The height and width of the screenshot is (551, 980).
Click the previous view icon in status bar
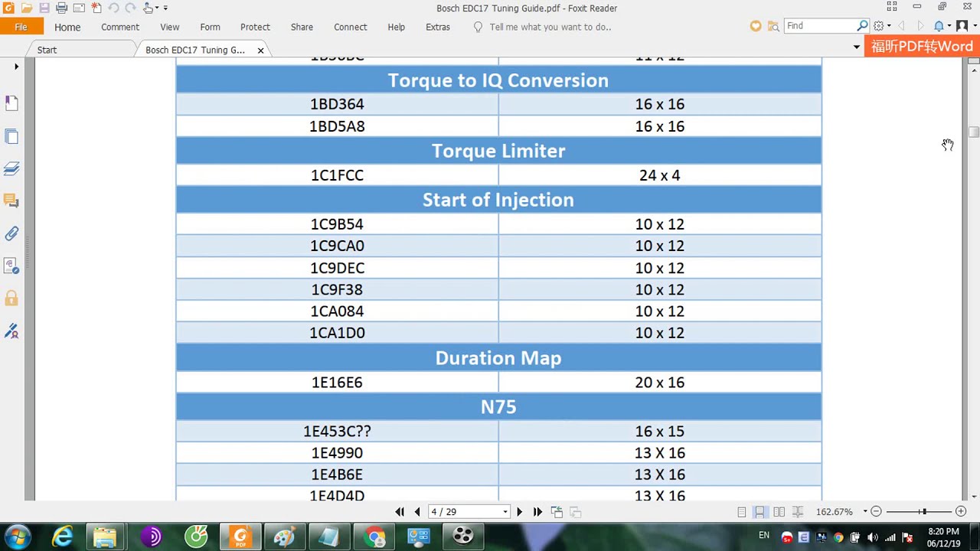tap(557, 511)
